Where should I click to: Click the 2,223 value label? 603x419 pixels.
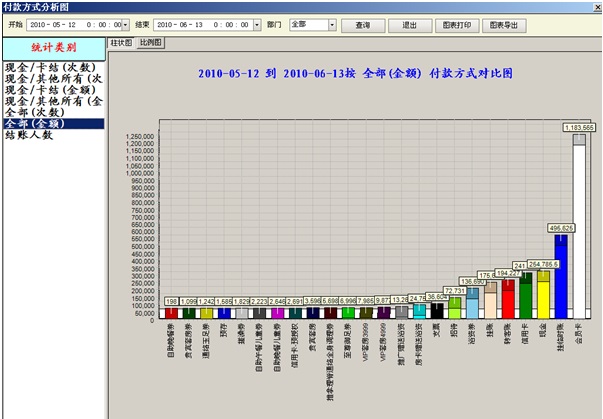(259, 301)
